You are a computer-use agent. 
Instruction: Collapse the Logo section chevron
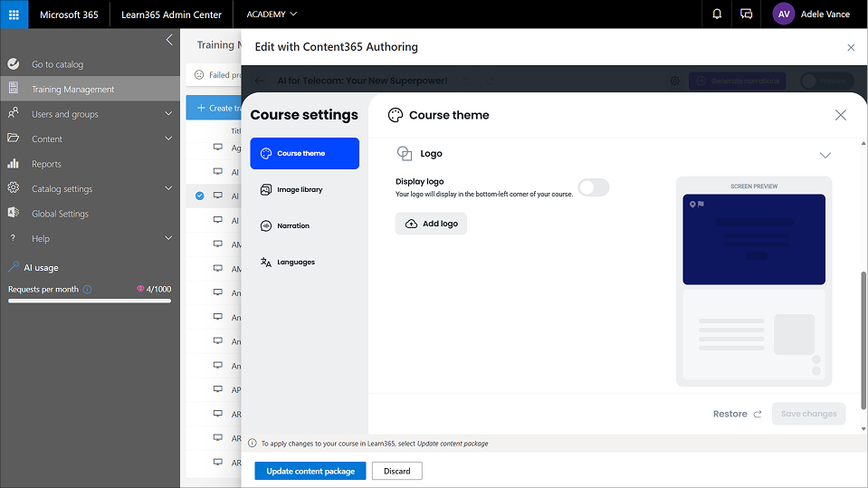[x=825, y=155]
